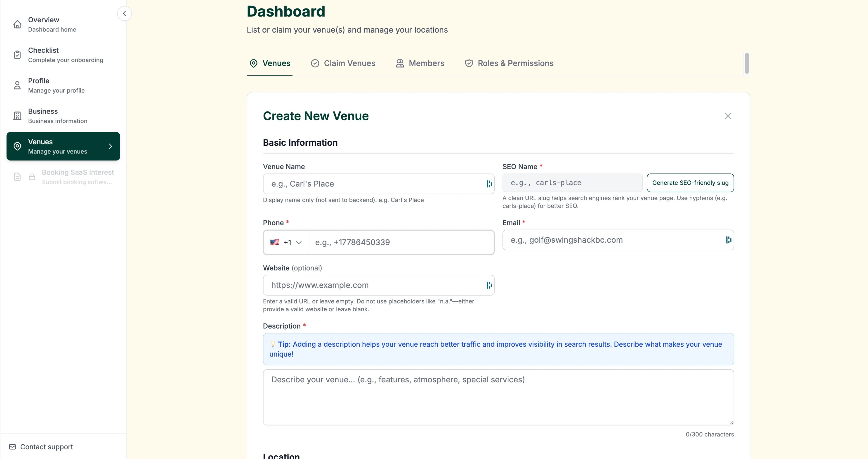
Task: Click the Contact support envelope icon
Action: tap(12, 447)
